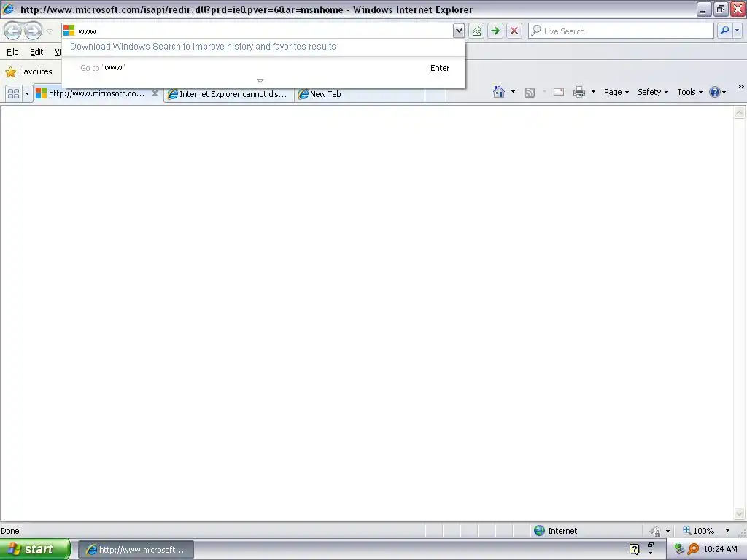
Task: Click the orange search tray icon
Action: pyautogui.click(x=693, y=549)
